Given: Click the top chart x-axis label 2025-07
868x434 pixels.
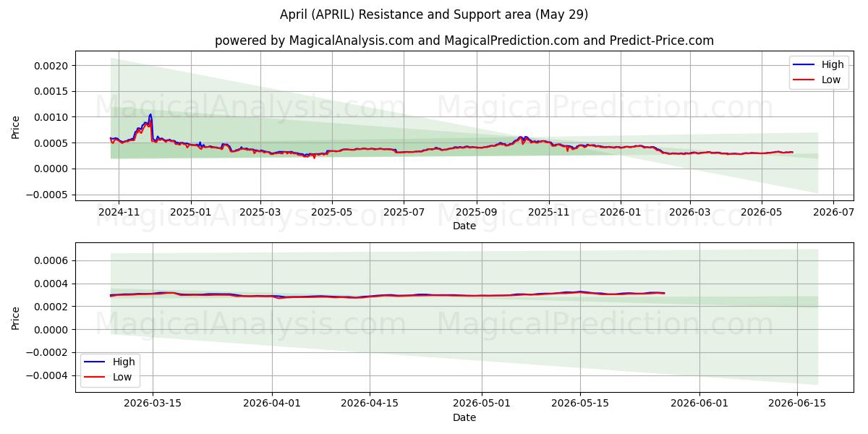Looking at the screenshot, I should coord(404,213).
